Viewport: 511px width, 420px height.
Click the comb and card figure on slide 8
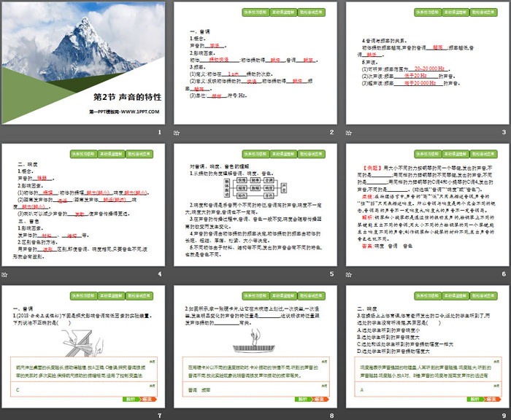pyautogui.click(x=255, y=341)
